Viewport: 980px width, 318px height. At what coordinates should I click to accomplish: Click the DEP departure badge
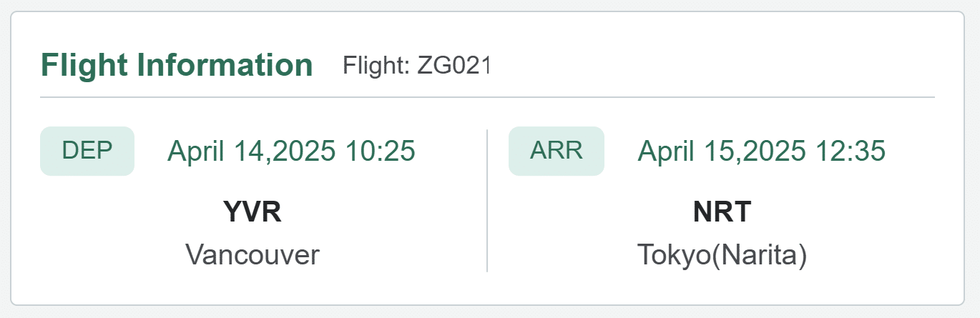tap(87, 151)
